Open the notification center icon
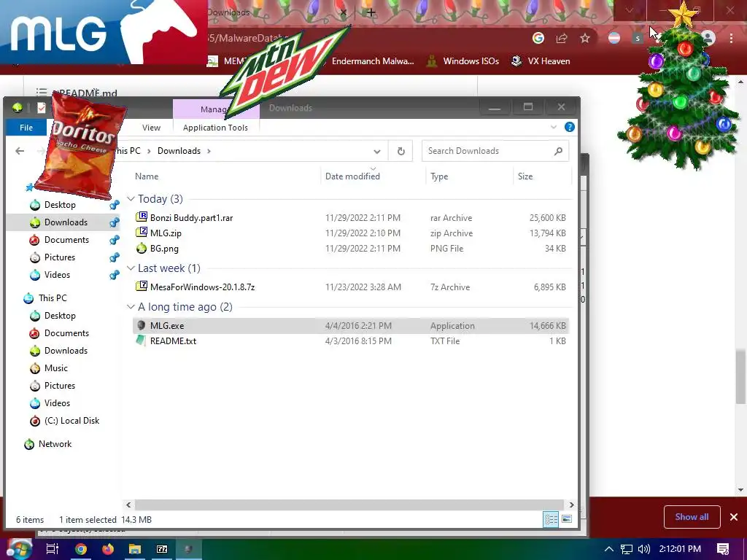Image resolution: width=747 pixels, height=560 pixels. 723,549
